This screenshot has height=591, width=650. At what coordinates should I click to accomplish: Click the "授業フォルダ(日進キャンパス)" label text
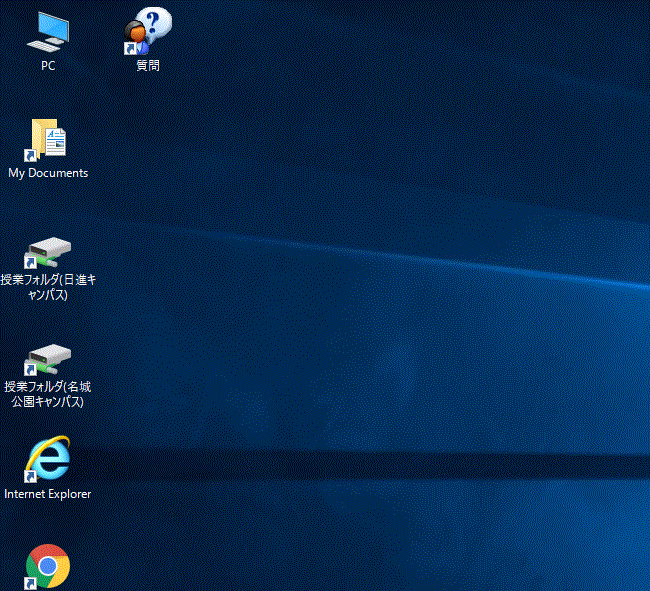pyautogui.click(x=48, y=287)
